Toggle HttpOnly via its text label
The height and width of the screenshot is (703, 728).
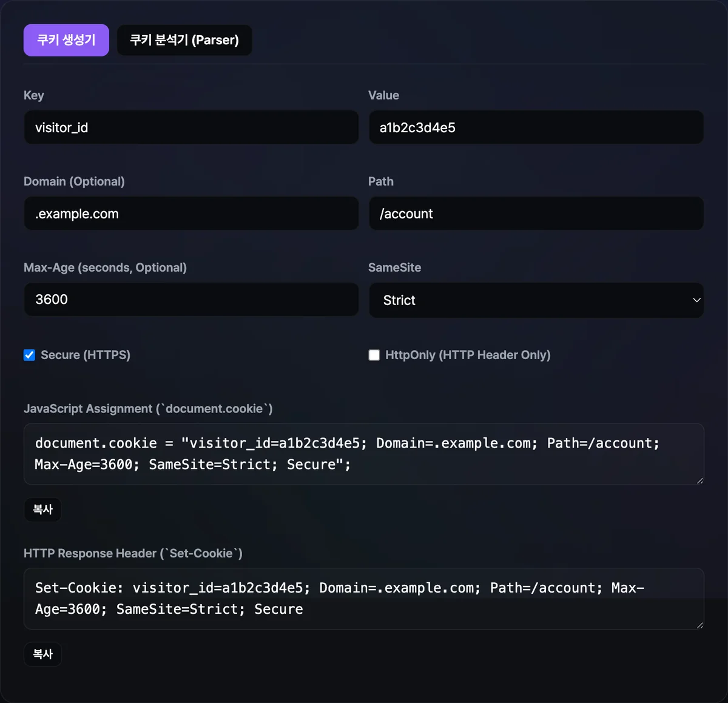468,355
